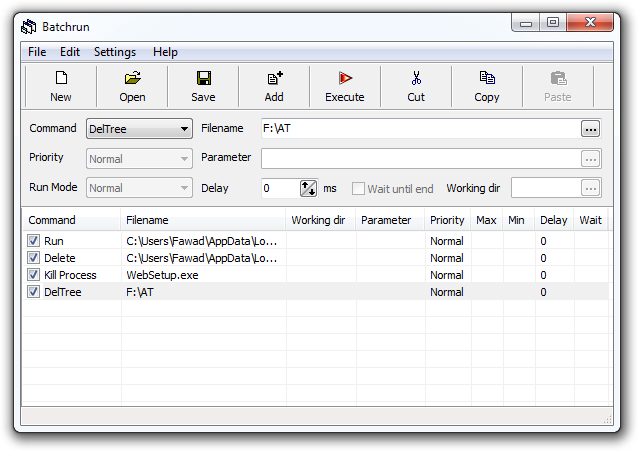Image resolution: width=639 pixels, height=452 pixels.
Task: Copy the selected entry with Copy icon
Action: (x=487, y=77)
